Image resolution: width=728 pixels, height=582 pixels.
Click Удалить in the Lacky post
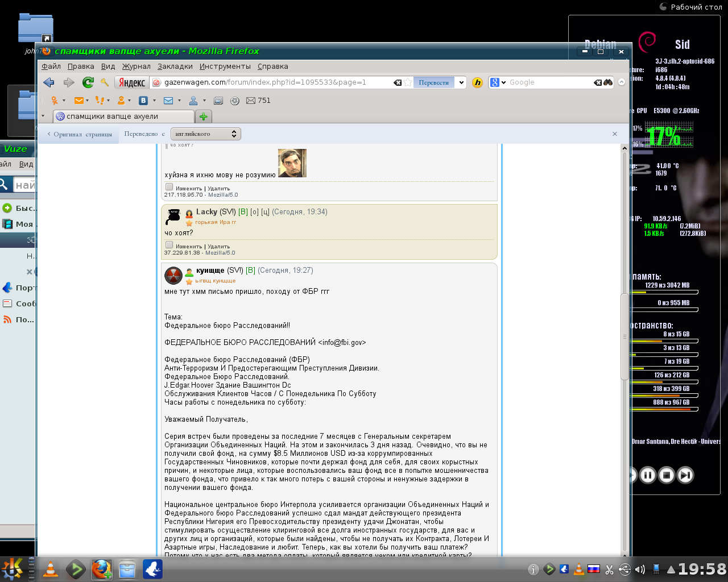pyautogui.click(x=219, y=247)
